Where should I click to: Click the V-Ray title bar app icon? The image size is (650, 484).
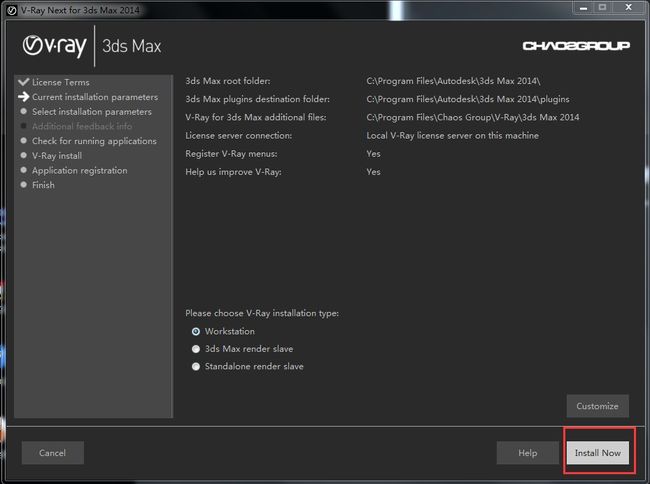click(x=12, y=10)
